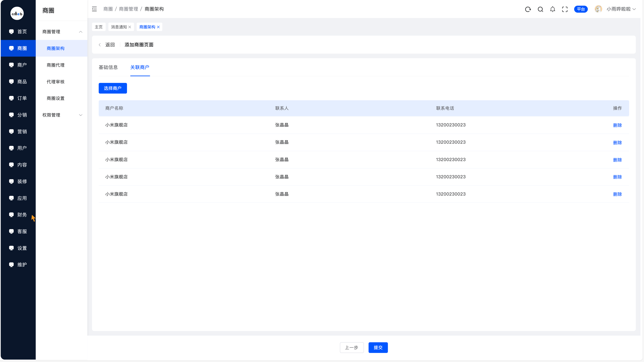Close the 商圈架构 tab
Viewport: 644px width, 362px height.
click(x=158, y=27)
